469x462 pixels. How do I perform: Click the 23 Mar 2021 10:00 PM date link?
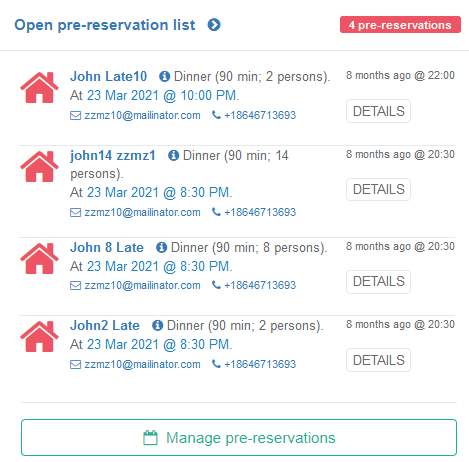point(162,96)
